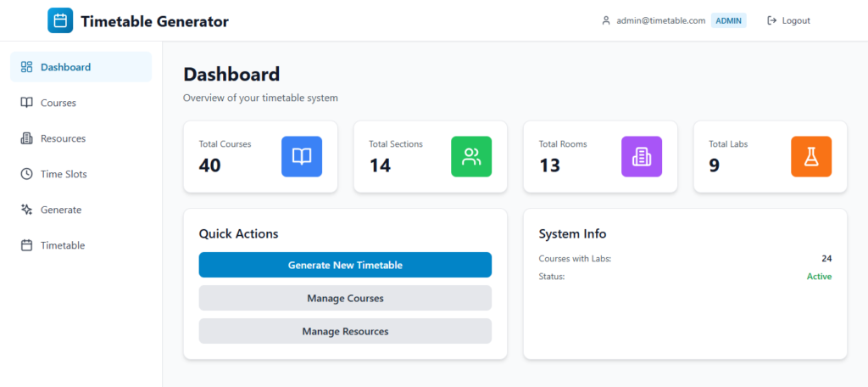This screenshot has width=868, height=387.
Task: Click the Timetable Generator title text
Action: [x=154, y=22]
